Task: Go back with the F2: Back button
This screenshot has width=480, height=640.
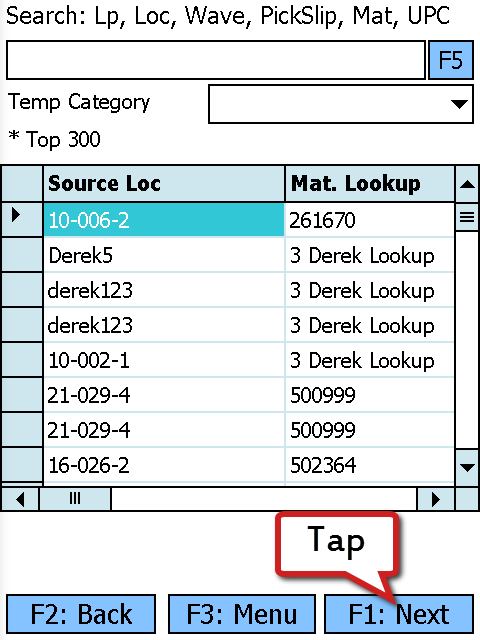Action: 81,614
